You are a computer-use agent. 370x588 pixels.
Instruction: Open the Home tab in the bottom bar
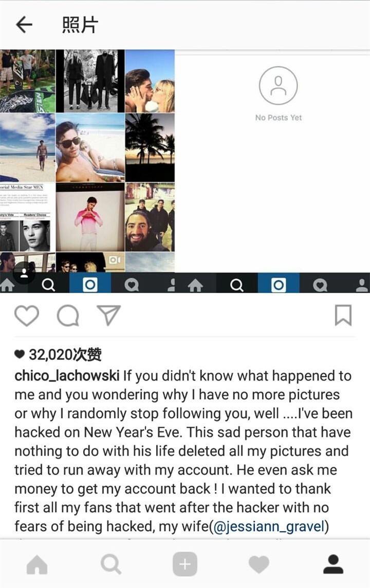click(37, 564)
